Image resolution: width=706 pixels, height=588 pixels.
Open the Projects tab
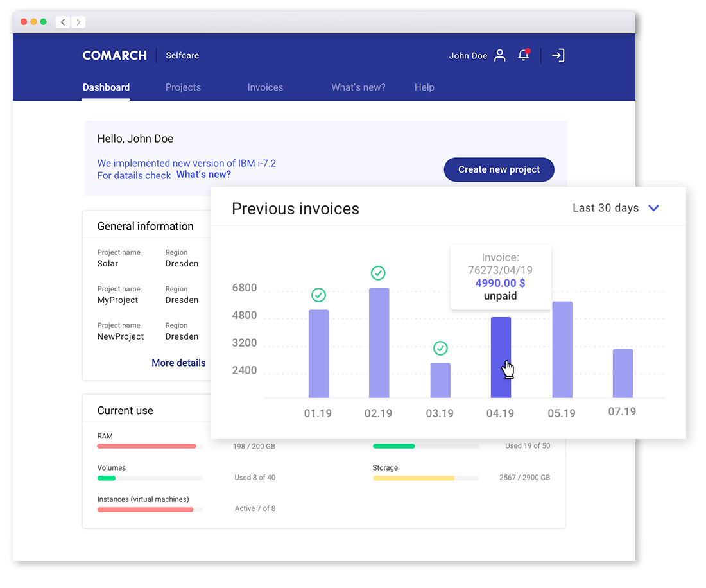183,87
